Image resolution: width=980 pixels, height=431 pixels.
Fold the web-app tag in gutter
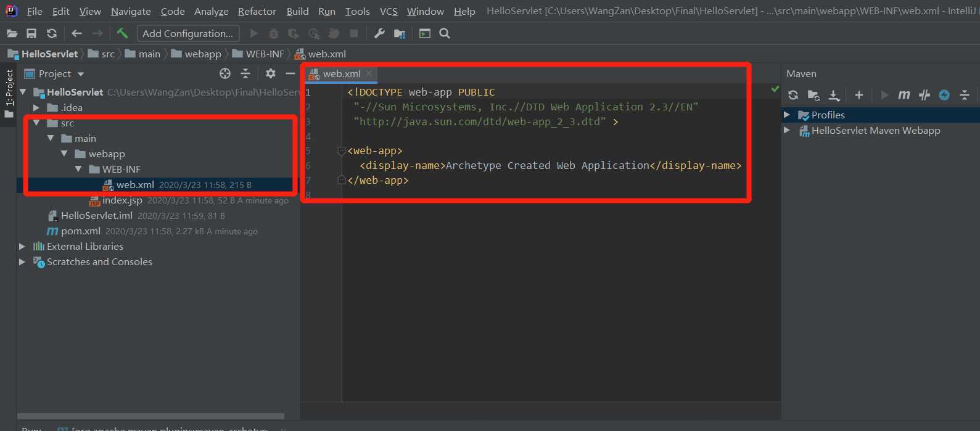(x=342, y=151)
